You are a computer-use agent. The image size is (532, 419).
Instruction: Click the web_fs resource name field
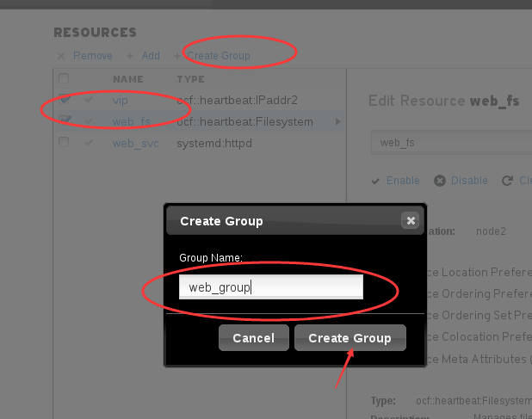[451, 143]
